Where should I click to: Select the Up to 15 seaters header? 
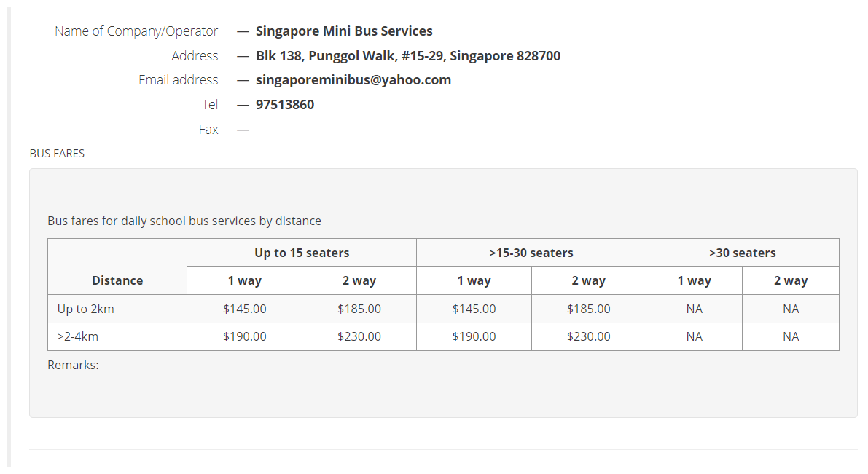302,253
